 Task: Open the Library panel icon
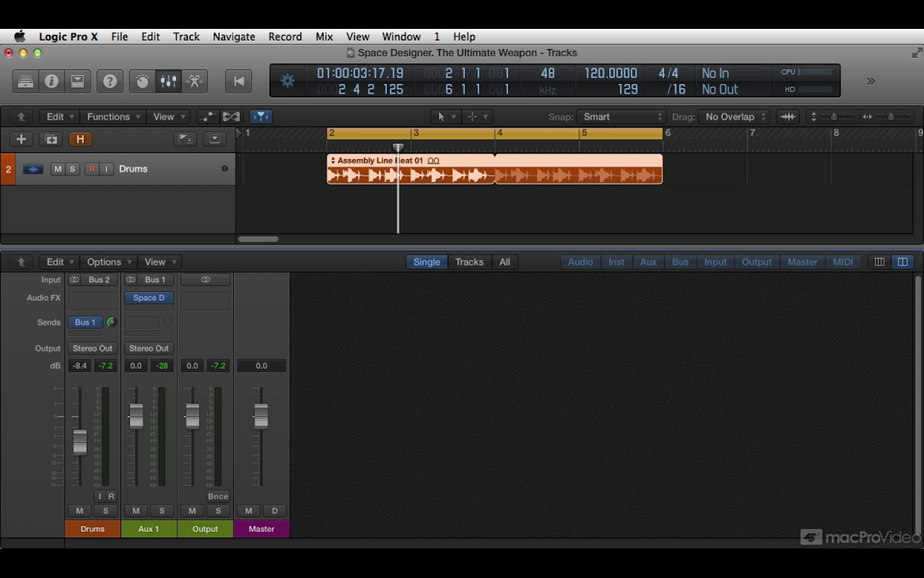click(x=25, y=81)
